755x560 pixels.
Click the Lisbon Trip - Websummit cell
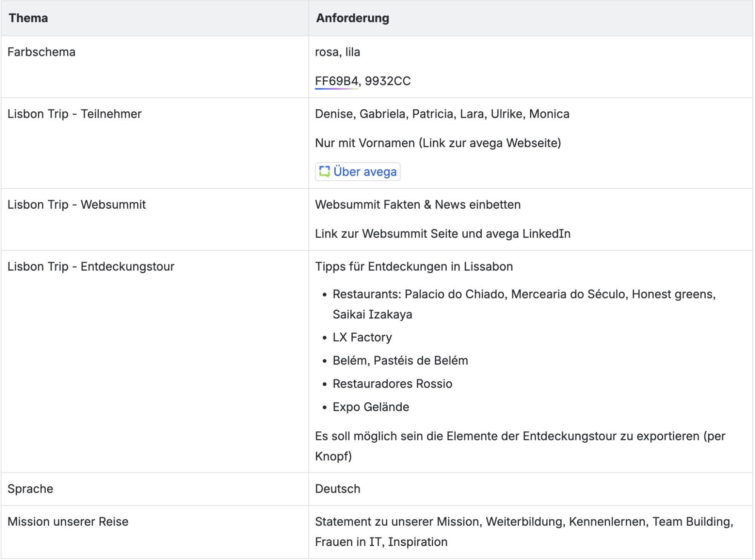[x=77, y=205]
